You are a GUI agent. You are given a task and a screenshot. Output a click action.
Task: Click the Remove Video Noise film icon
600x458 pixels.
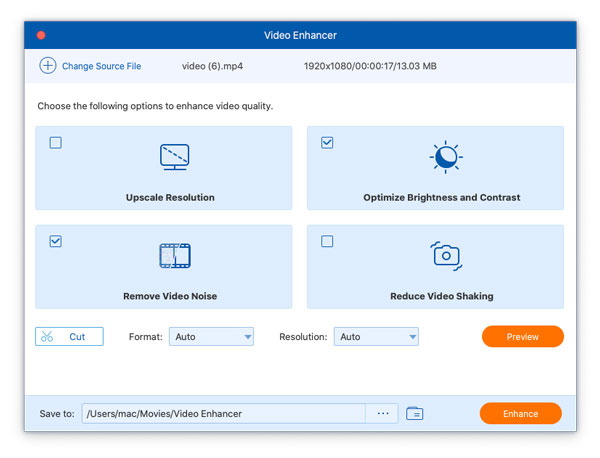point(174,256)
